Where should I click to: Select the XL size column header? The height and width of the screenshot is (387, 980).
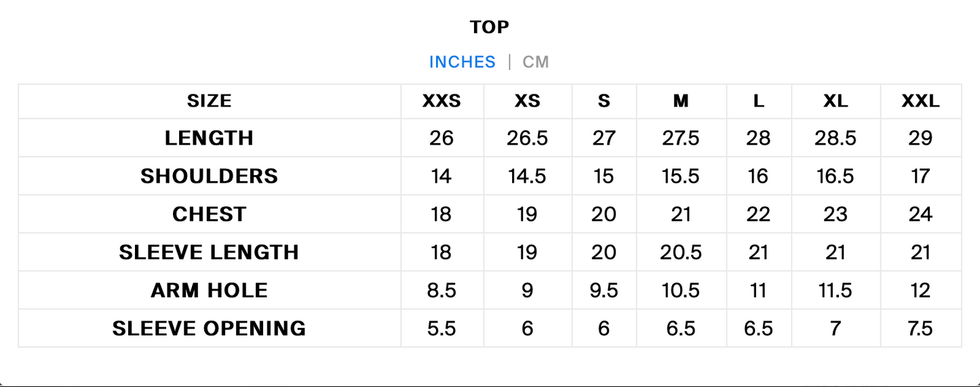point(836,101)
